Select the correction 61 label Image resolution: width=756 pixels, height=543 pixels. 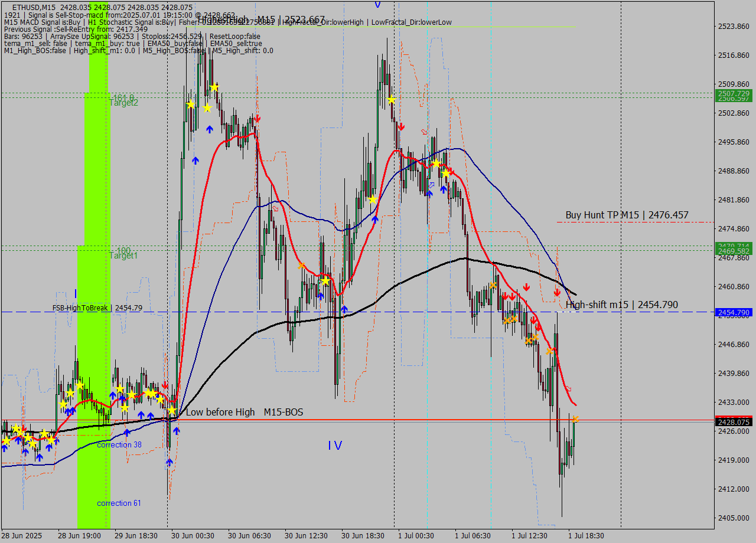119,503
